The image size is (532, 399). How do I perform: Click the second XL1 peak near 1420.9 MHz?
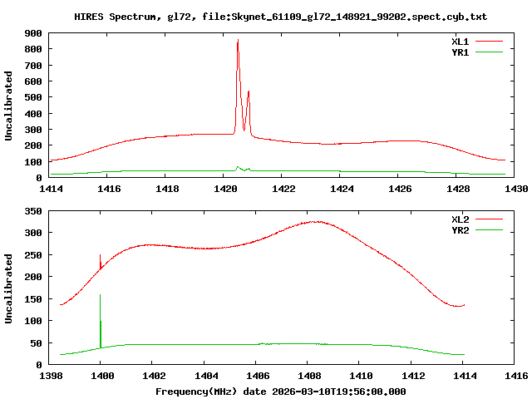point(249,92)
